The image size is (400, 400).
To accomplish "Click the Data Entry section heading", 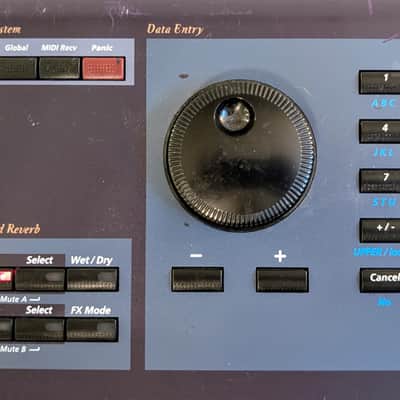I will 175,29.
